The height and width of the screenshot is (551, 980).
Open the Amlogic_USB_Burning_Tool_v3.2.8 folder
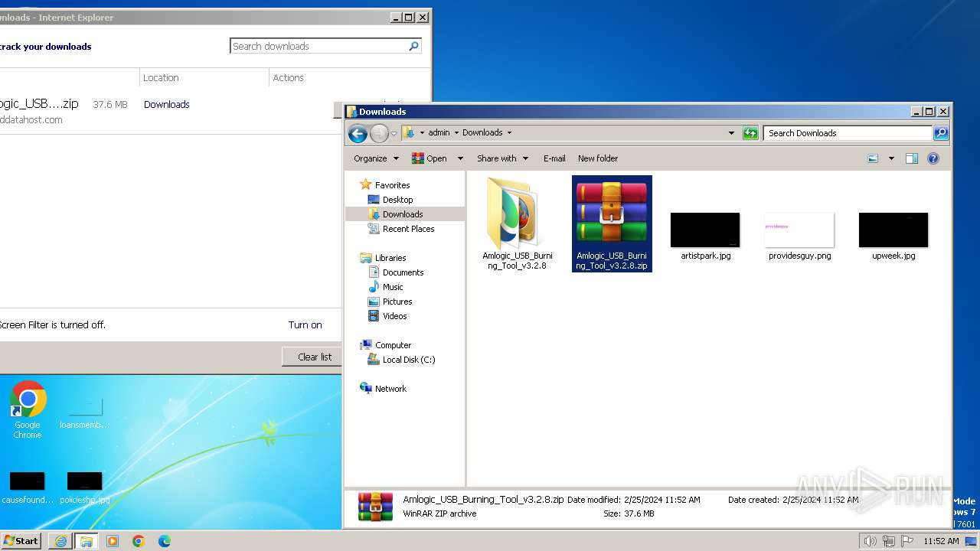point(517,223)
